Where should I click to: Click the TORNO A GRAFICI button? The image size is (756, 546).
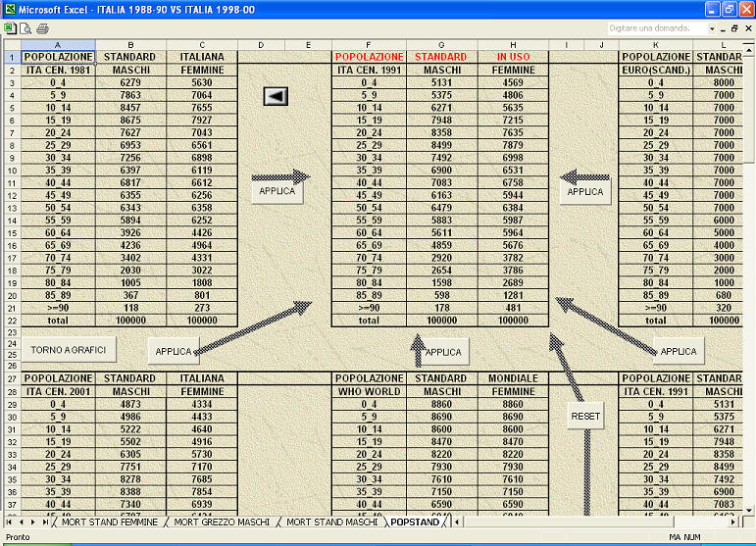69,350
